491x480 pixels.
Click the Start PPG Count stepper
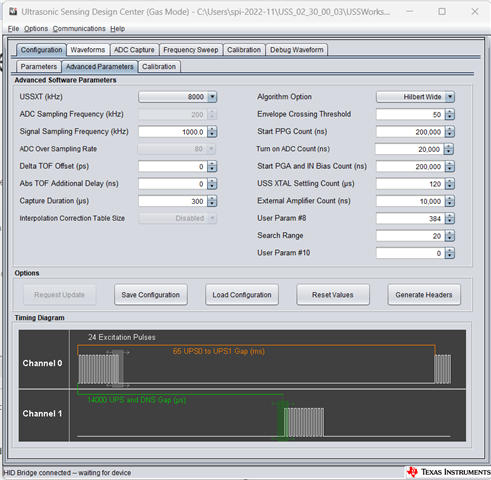tap(450, 132)
